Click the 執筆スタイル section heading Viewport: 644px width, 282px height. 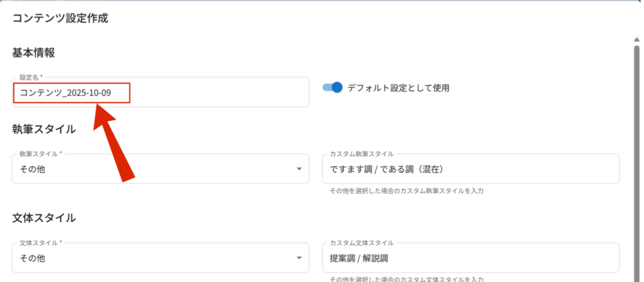pos(44,129)
